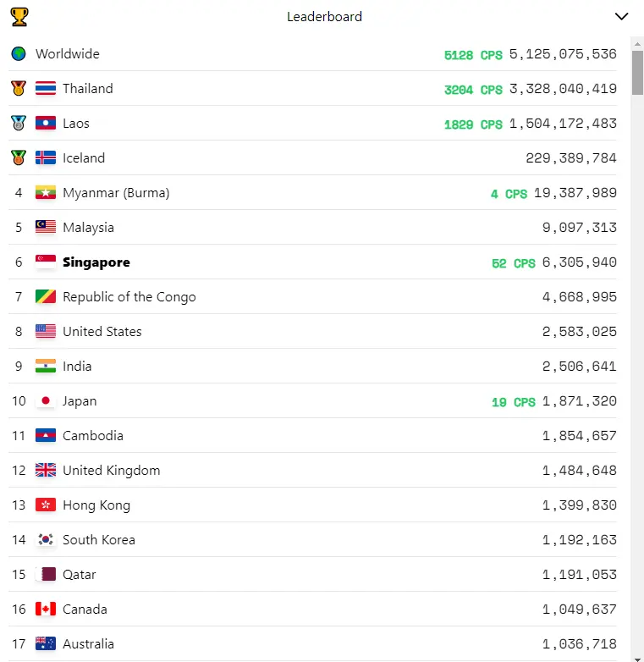Screen dimensions: 644x662
Task: Click the leaderboard scrollbar thumb
Action: pyautogui.click(x=637, y=73)
